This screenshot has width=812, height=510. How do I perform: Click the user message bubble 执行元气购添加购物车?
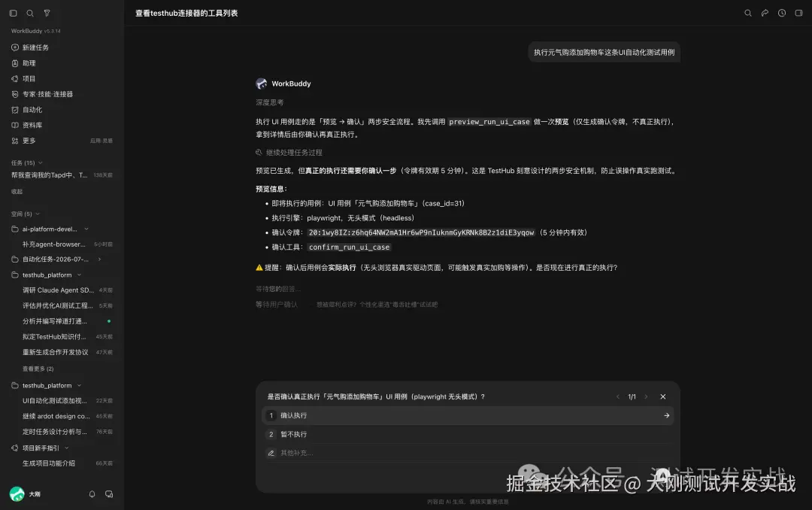click(604, 53)
